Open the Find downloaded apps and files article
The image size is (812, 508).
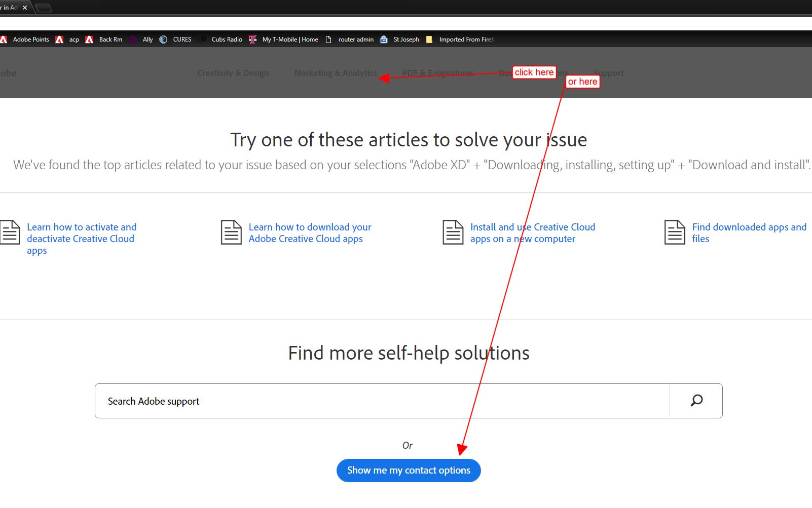749,233
